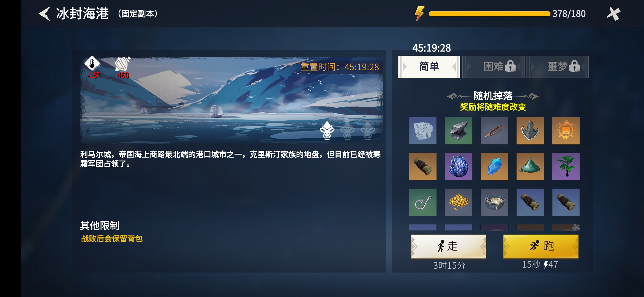Tap the lightning energy icon
The height and width of the screenshot is (297, 644).
pos(420,13)
